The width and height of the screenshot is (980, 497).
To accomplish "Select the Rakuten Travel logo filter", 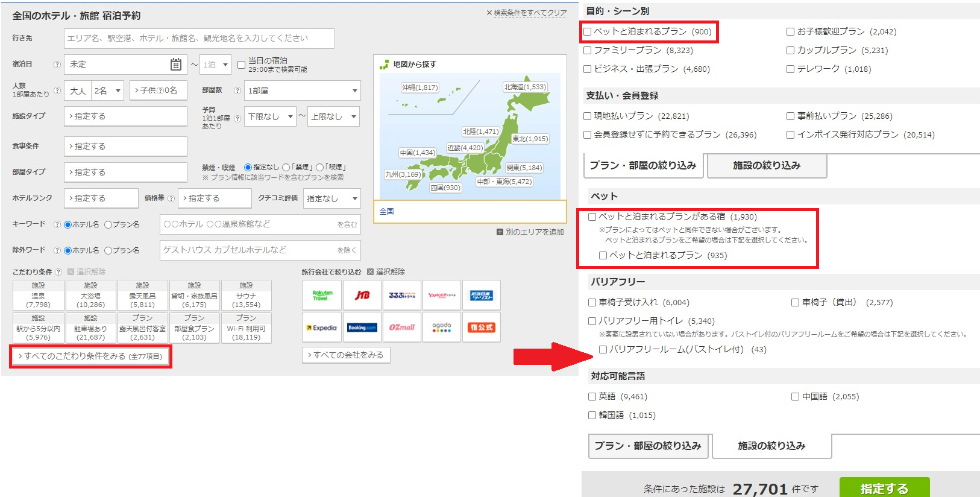I will [321, 295].
